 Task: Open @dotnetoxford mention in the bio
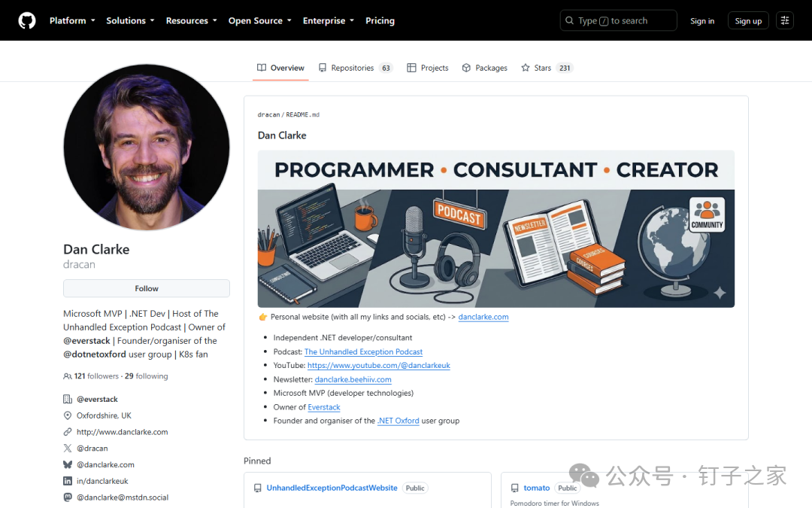pyautogui.click(x=94, y=354)
